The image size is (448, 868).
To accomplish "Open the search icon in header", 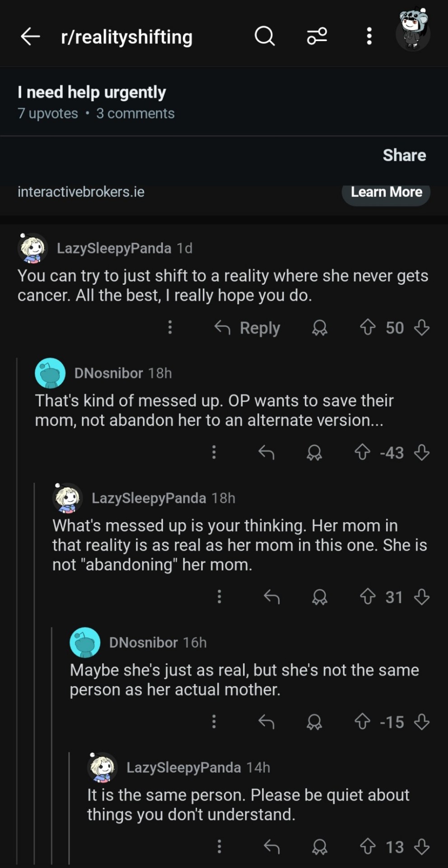I will (265, 36).
